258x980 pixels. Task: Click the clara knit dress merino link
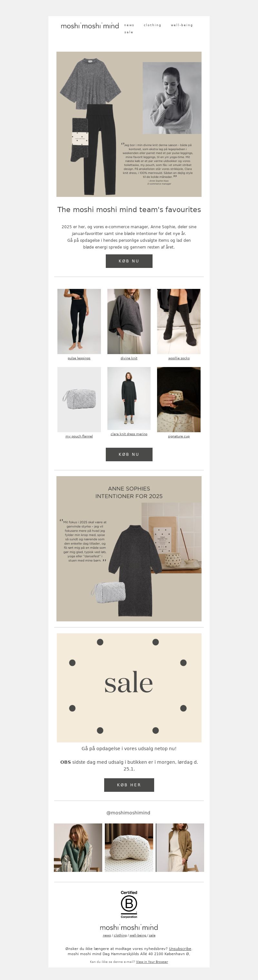(x=129, y=434)
